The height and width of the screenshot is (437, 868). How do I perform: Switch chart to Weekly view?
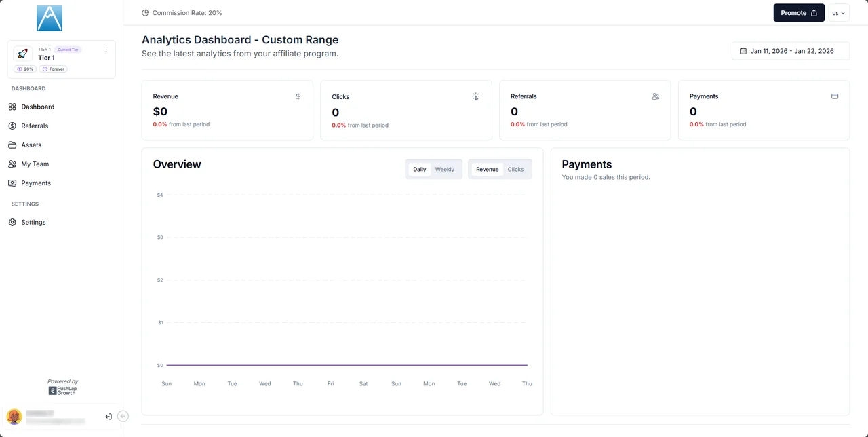pos(445,169)
